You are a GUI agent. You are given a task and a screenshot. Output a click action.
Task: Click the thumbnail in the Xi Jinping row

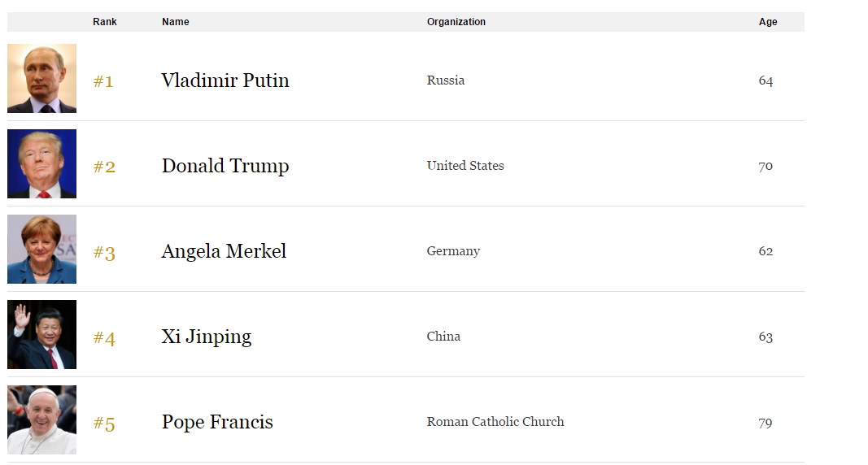pyautogui.click(x=41, y=334)
